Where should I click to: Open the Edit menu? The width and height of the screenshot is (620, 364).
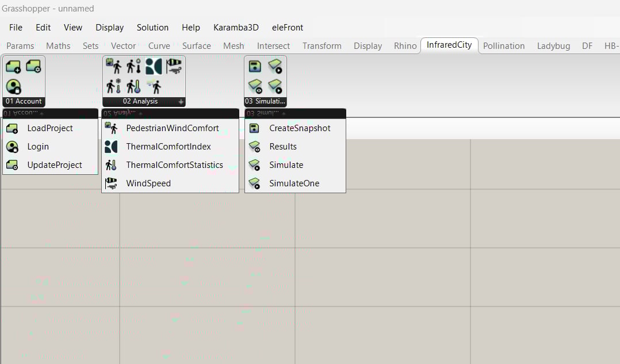point(43,27)
